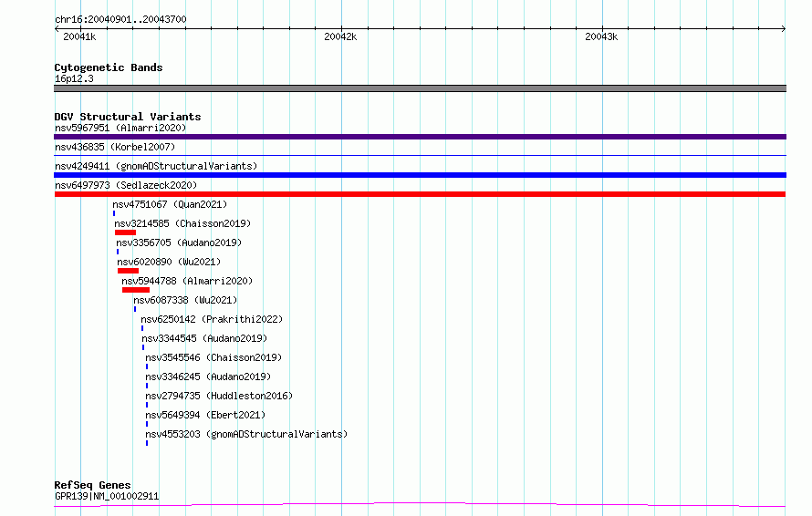Click the RefSeq Genes track title
The height and width of the screenshot is (516, 812).
[x=92, y=485]
